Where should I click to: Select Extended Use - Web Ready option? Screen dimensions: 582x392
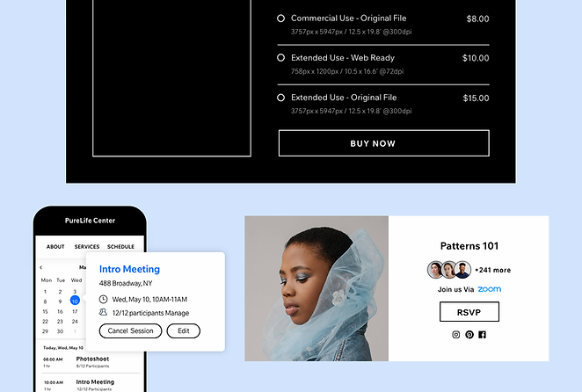(x=281, y=57)
